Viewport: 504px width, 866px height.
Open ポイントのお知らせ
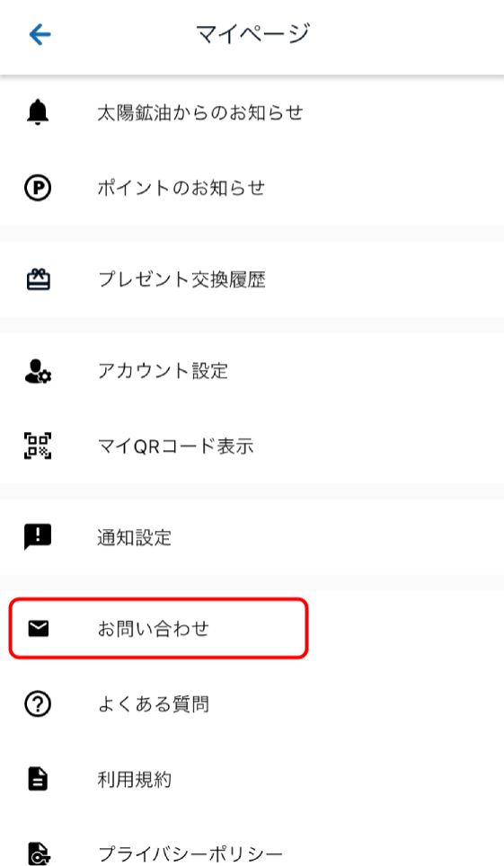[252, 188]
